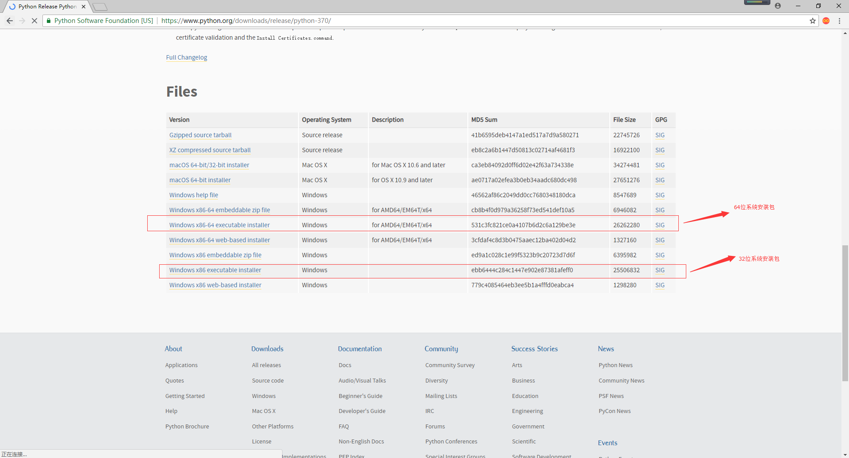The width and height of the screenshot is (849, 458).
Task: Open Source code footer link
Action: coord(267,381)
